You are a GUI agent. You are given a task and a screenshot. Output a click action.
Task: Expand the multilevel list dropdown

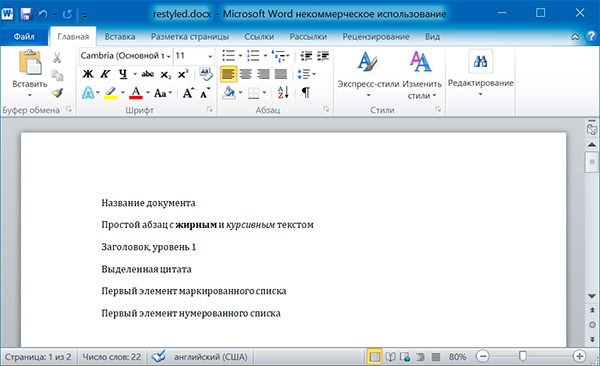tap(288, 56)
